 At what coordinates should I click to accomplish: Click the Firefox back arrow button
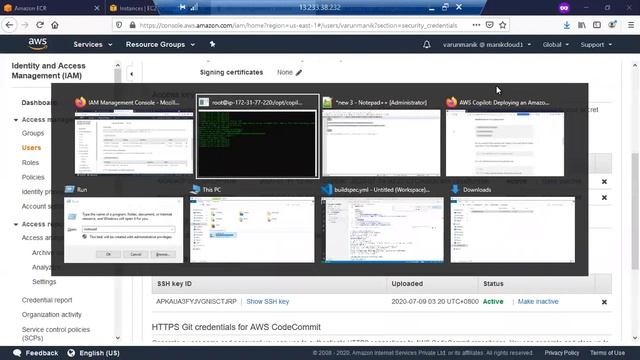9,25
